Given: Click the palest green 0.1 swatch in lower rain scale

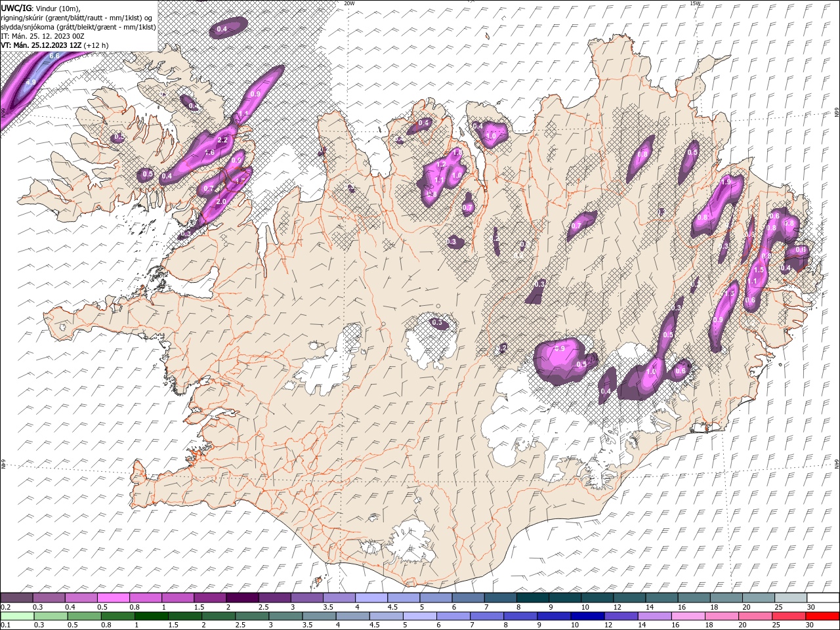Looking at the screenshot, I should [18, 616].
